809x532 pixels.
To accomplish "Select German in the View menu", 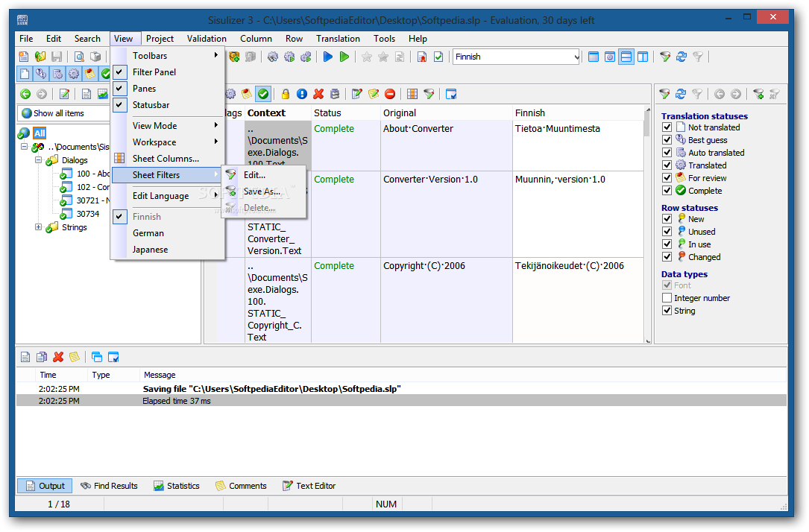I will (168, 233).
